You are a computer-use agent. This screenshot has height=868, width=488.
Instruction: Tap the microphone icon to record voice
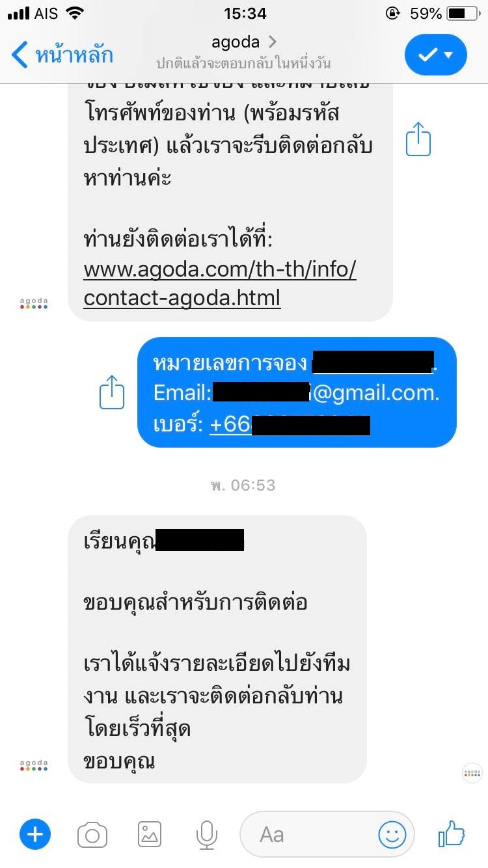coord(207,835)
